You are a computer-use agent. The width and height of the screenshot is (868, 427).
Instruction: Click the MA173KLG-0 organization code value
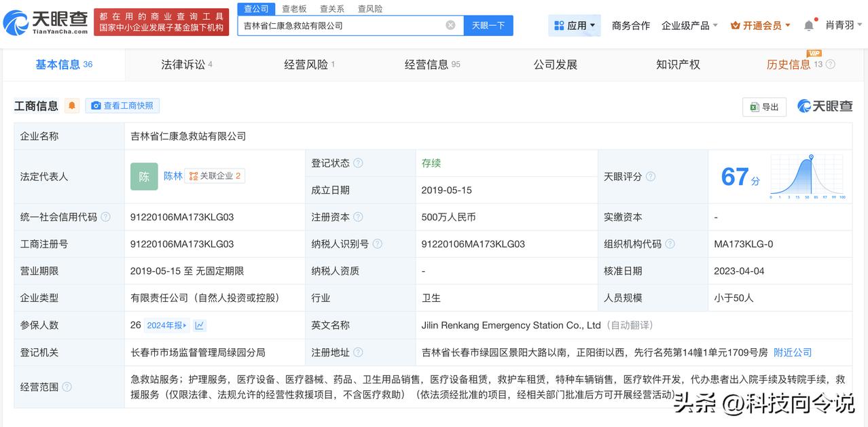[743, 243]
